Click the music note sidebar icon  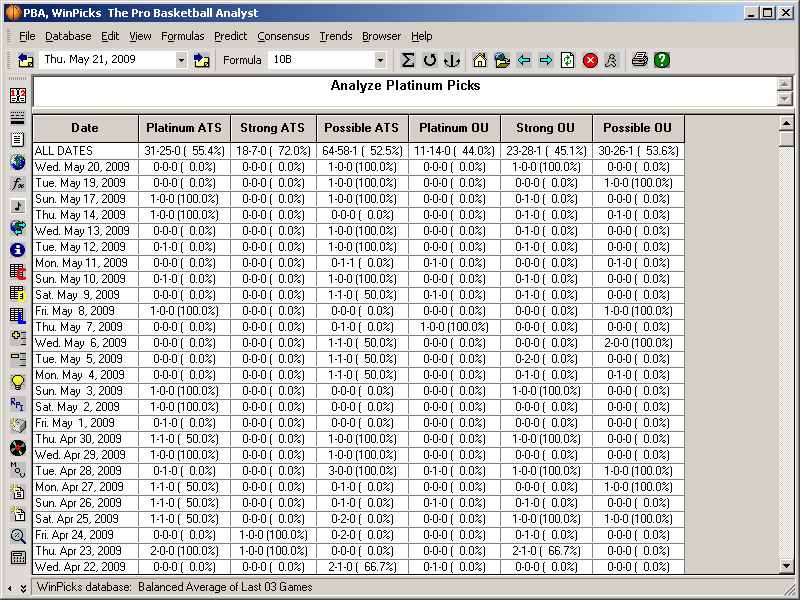[x=18, y=206]
